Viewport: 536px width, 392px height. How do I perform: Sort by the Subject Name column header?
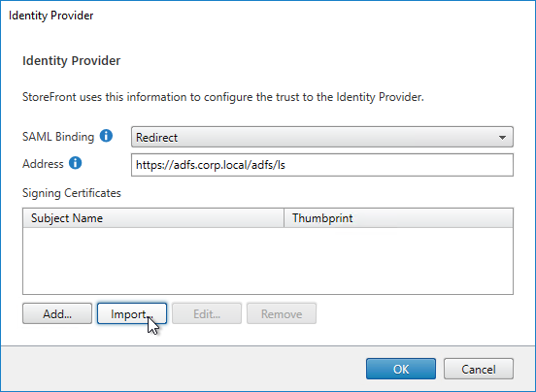(153, 218)
